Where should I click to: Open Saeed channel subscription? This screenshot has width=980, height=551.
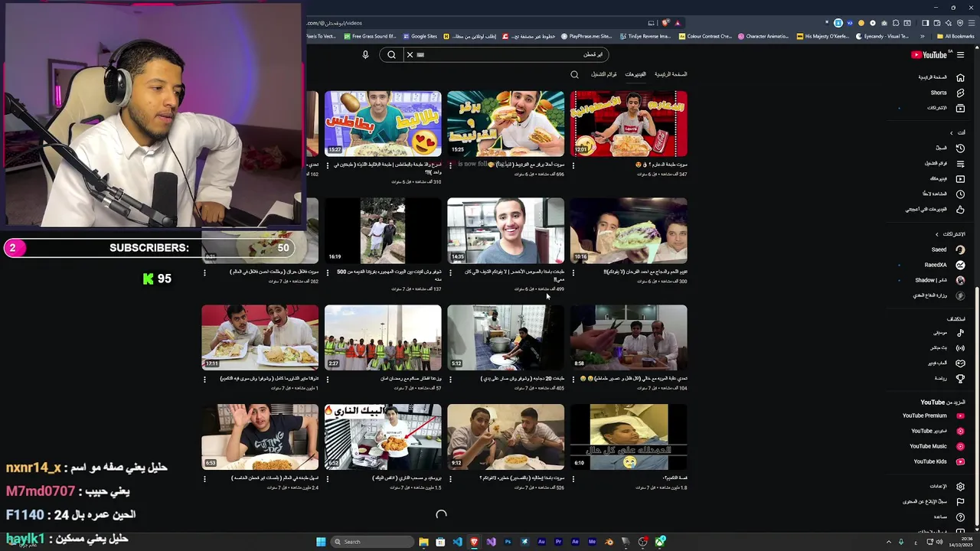click(x=947, y=249)
